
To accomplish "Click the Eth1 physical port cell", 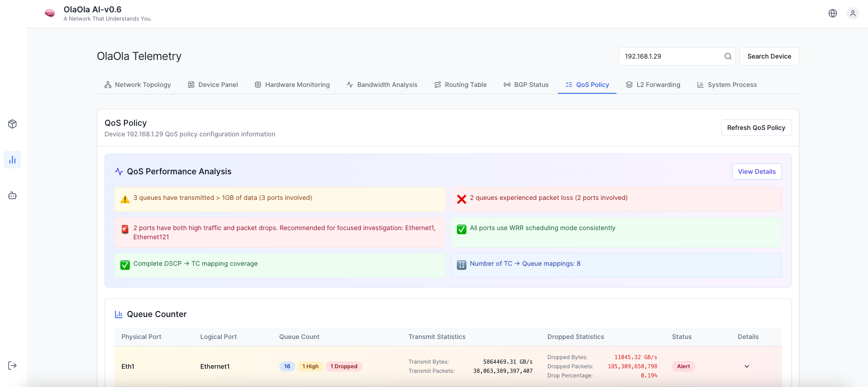I will point(128,366).
